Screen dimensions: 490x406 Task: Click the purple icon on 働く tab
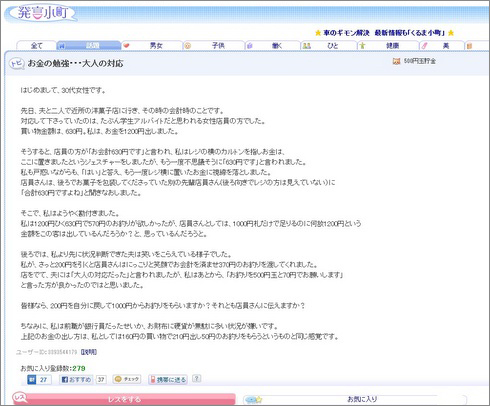(250, 46)
